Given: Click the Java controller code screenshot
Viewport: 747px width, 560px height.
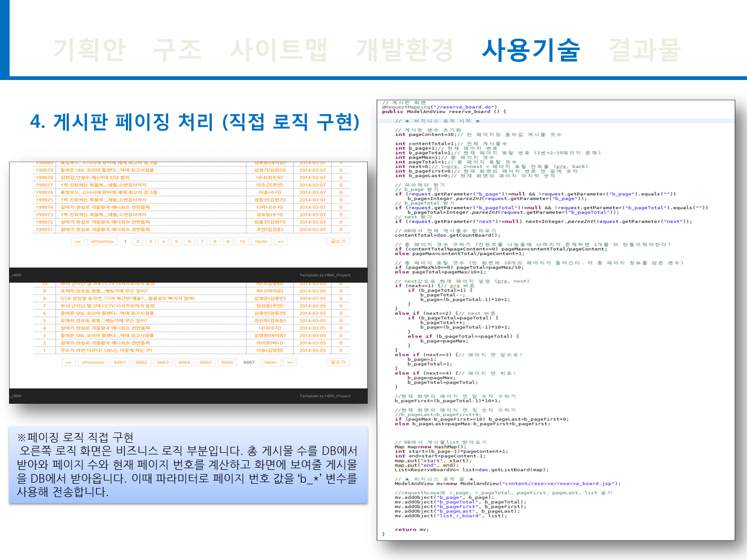Looking at the screenshot, I should pyautogui.click(x=555, y=320).
